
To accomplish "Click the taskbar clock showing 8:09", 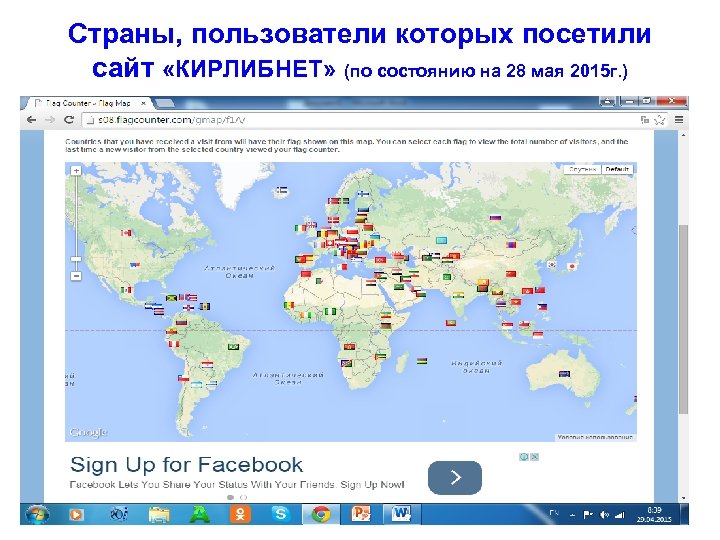I will click(654, 514).
